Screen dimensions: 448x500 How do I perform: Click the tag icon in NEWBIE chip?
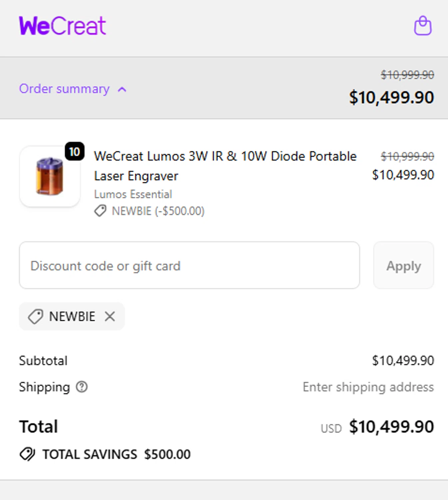pyautogui.click(x=35, y=316)
